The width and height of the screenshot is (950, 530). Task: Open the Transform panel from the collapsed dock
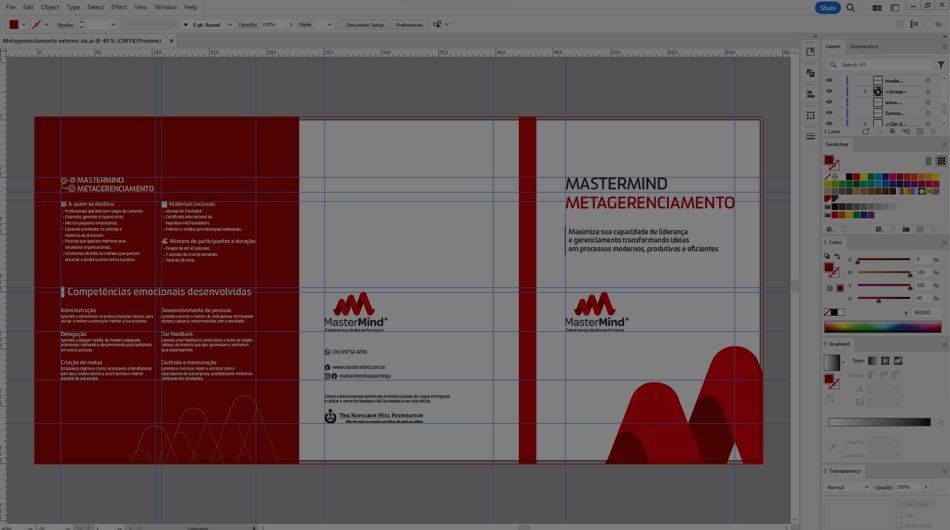[811, 115]
